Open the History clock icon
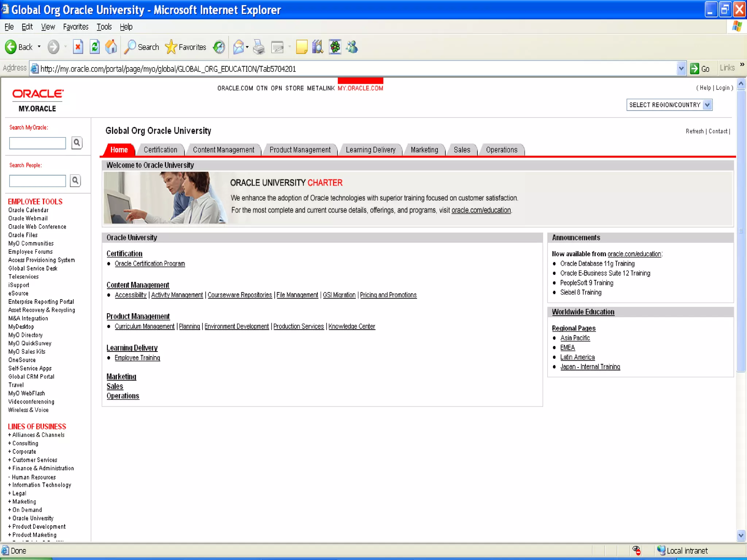The height and width of the screenshot is (560, 747). coord(219,47)
